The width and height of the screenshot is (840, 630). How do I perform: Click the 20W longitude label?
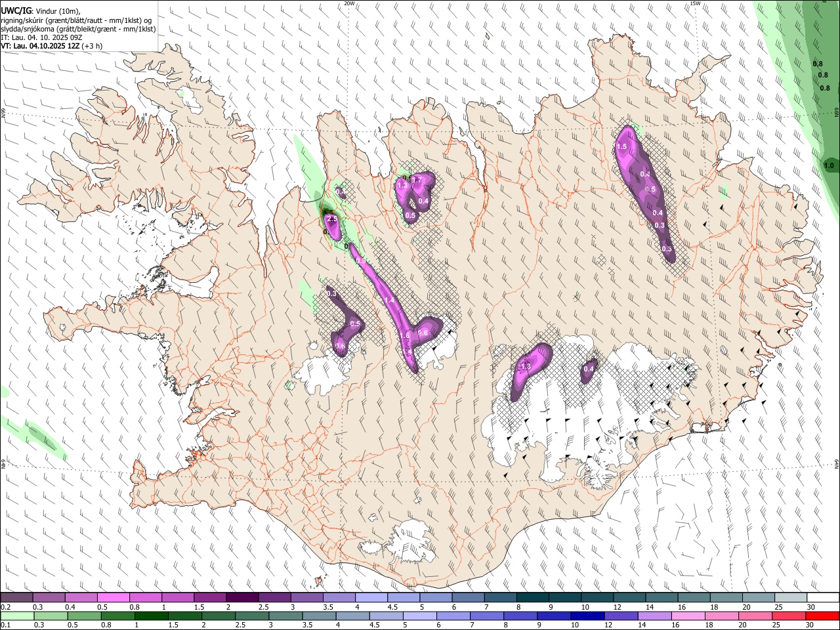[x=349, y=3]
